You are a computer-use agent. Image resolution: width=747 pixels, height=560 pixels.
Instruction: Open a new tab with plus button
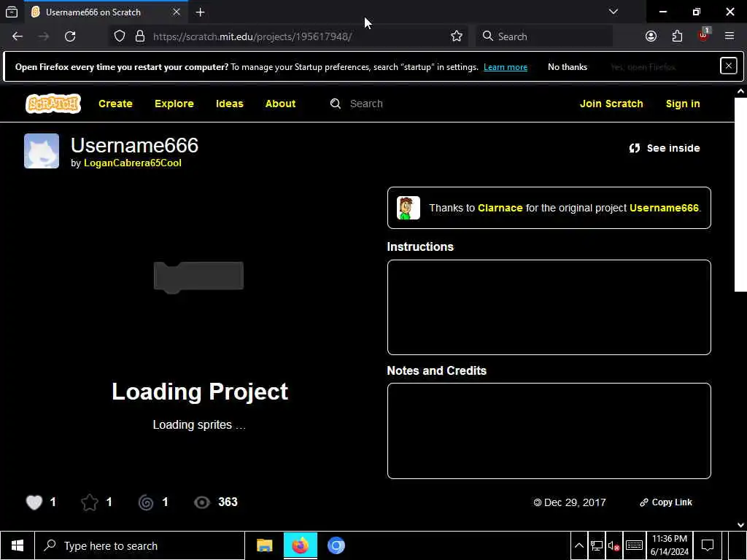(200, 12)
